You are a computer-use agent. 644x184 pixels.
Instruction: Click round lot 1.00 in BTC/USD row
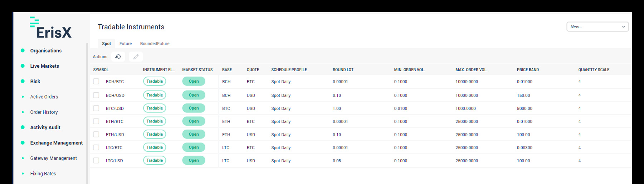(337, 108)
